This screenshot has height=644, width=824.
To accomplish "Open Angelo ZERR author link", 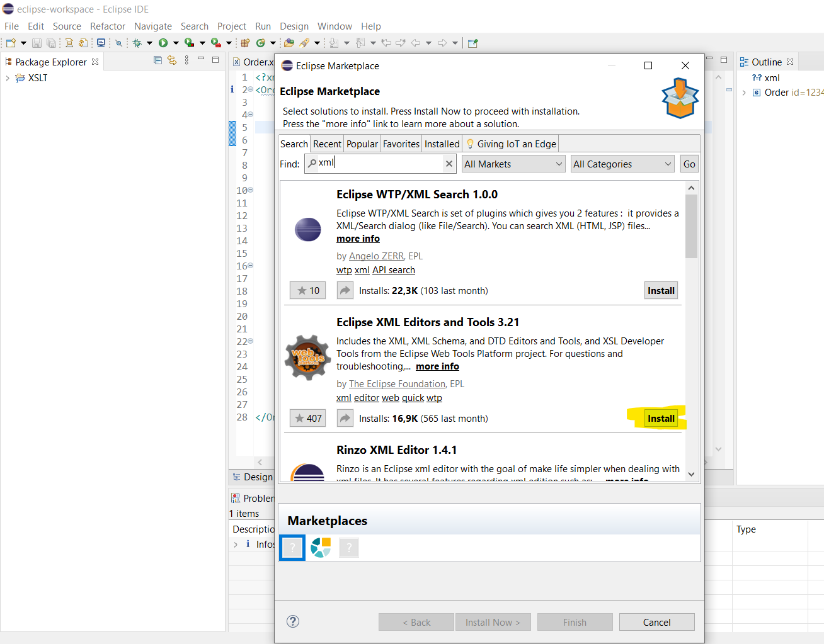I will coord(376,256).
